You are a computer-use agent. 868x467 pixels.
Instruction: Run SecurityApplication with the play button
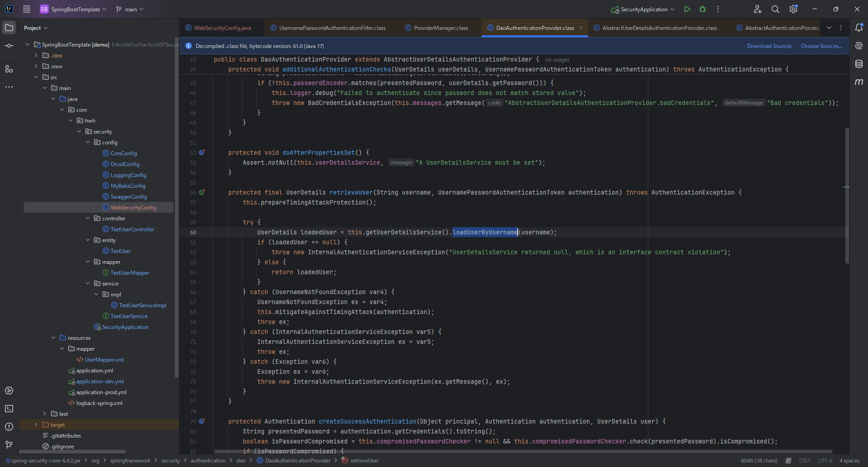(687, 9)
